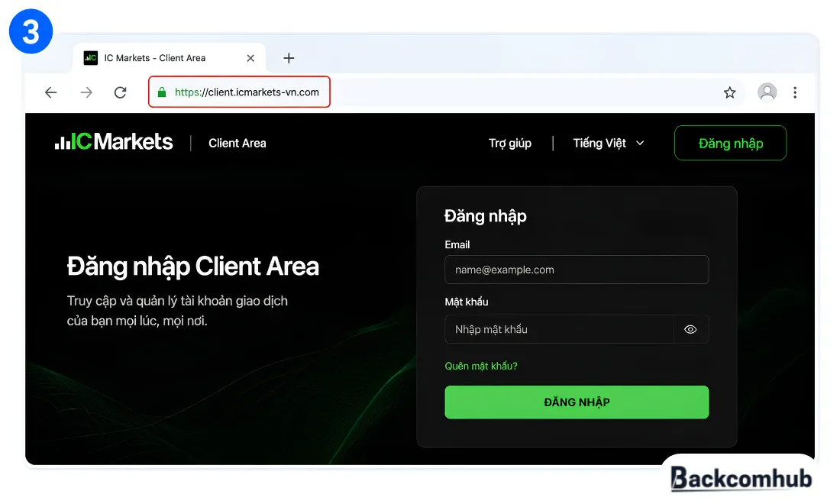840x504 pixels.
Task: Click the address bar URL client.icmarkets-vn.com
Action: pos(247,92)
